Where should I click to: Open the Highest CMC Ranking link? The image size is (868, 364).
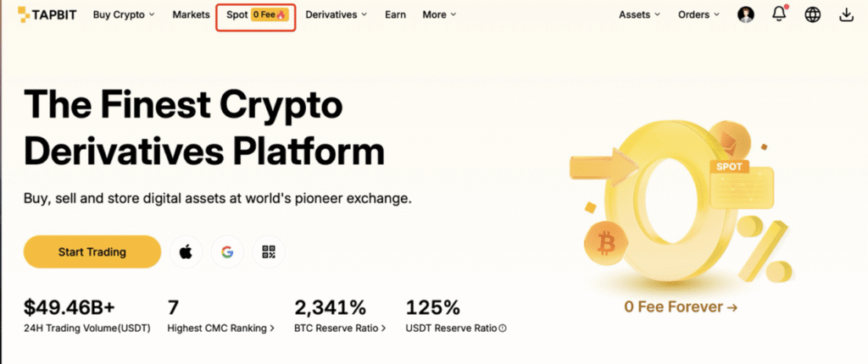[220, 328]
